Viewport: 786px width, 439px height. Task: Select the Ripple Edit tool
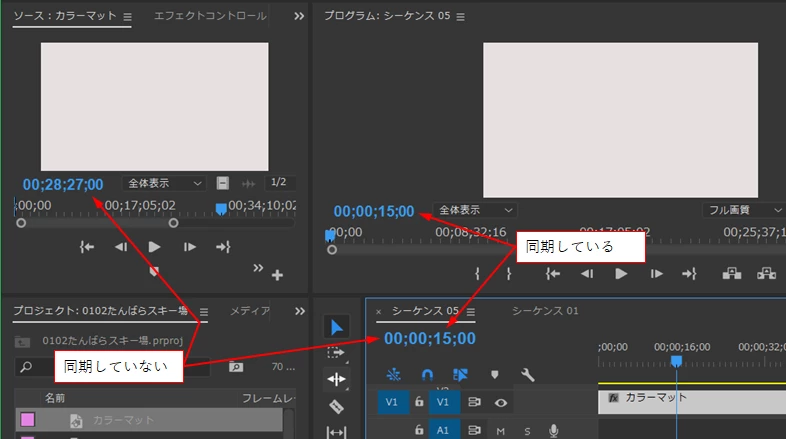(336, 379)
